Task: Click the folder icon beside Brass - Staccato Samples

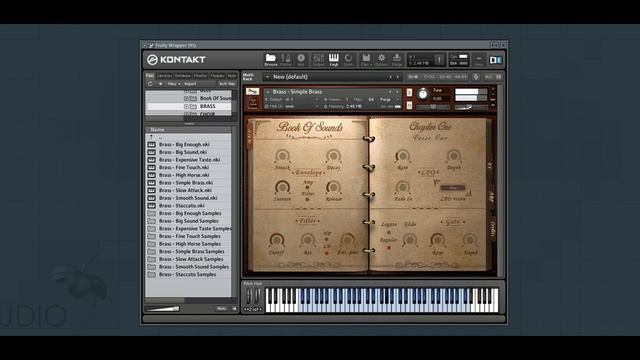Action: tap(151, 275)
